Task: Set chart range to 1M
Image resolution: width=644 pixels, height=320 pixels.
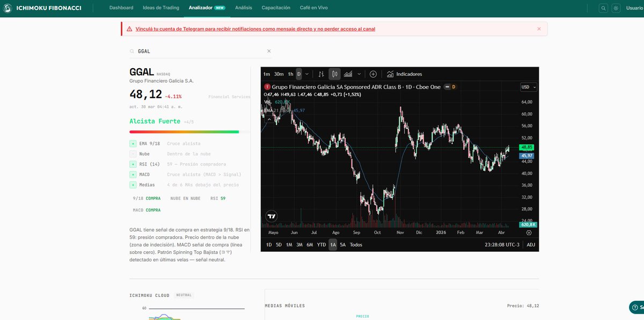Action: (x=289, y=245)
